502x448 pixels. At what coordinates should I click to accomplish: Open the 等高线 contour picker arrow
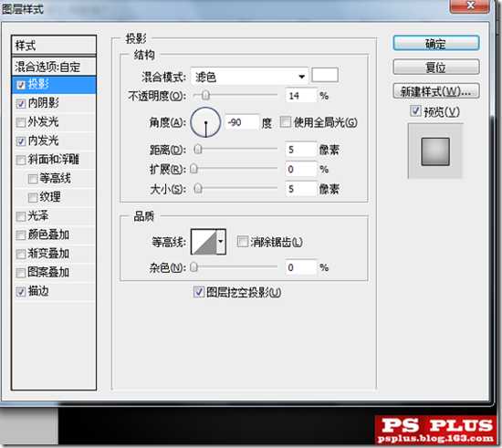coord(221,242)
